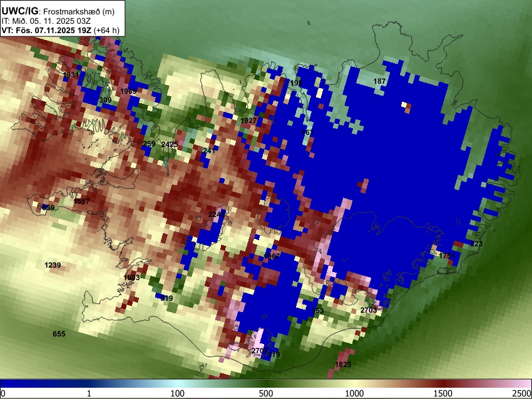532x399 pixels.
Task: Click the 1825 value label
Action: point(343,365)
